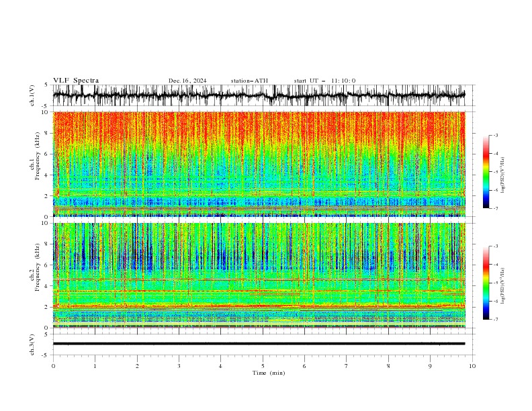Viewport: 532px width, 411px height.
Task: Click the "-7" label on ch.1 colorbar
Action: 496,208
